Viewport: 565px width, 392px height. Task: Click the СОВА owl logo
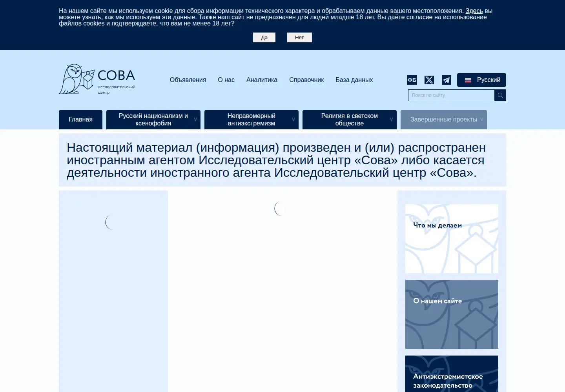(x=97, y=79)
